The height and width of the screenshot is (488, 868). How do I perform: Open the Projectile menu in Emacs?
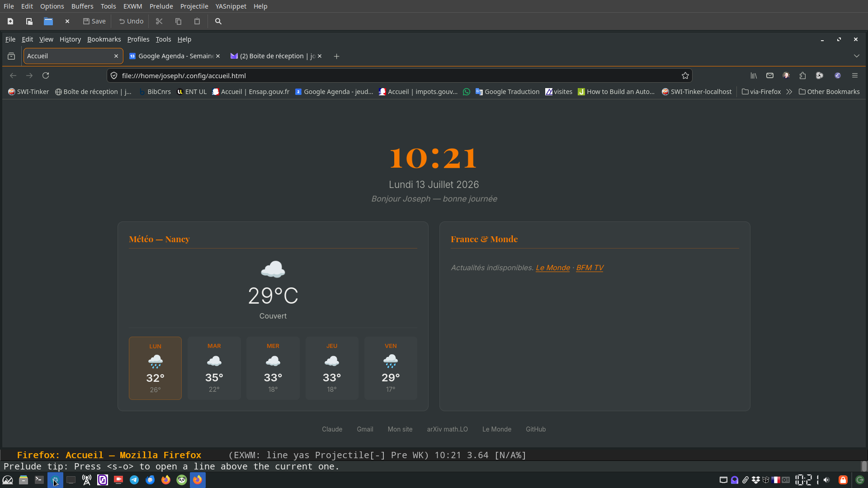[x=194, y=6]
